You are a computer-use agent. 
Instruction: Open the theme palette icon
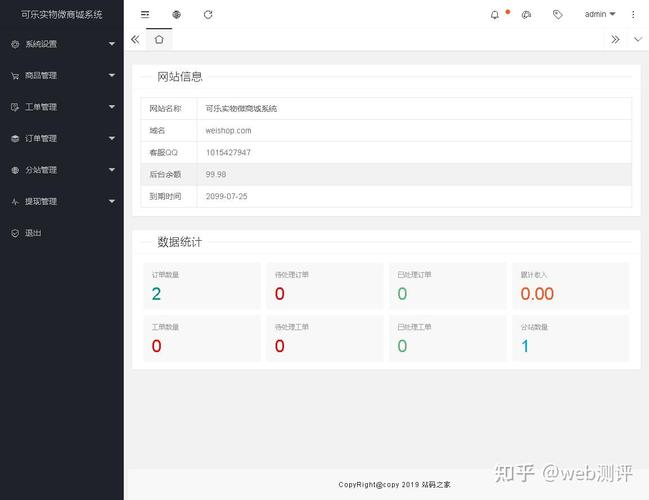(526, 15)
